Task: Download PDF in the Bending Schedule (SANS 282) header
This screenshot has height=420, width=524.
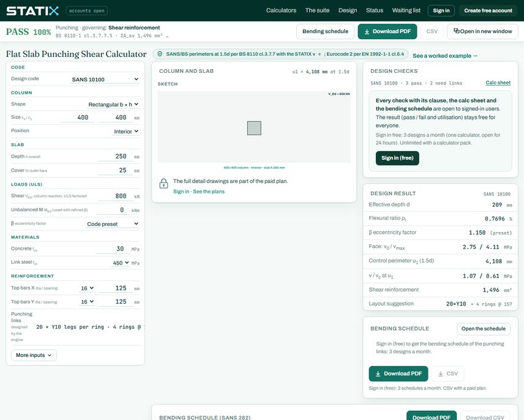Action: tap(432, 417)
